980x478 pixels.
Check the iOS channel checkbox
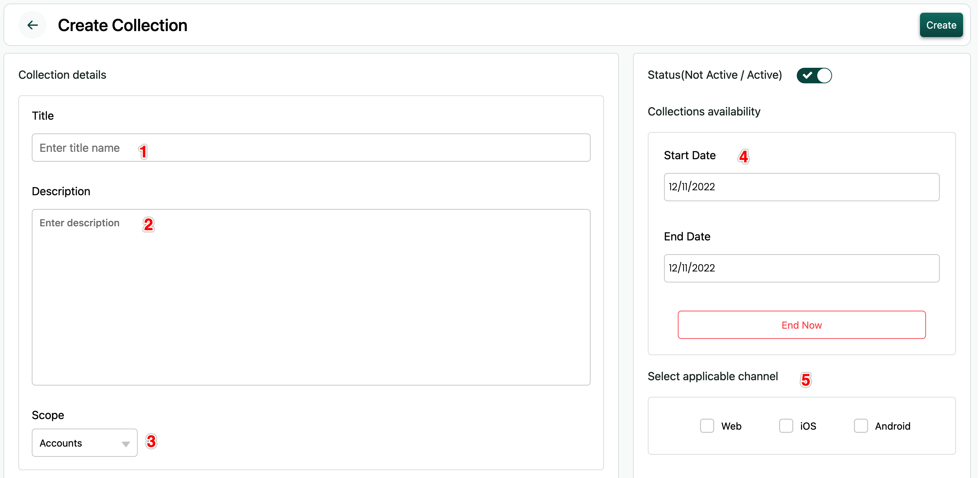[x=785, y=425]
